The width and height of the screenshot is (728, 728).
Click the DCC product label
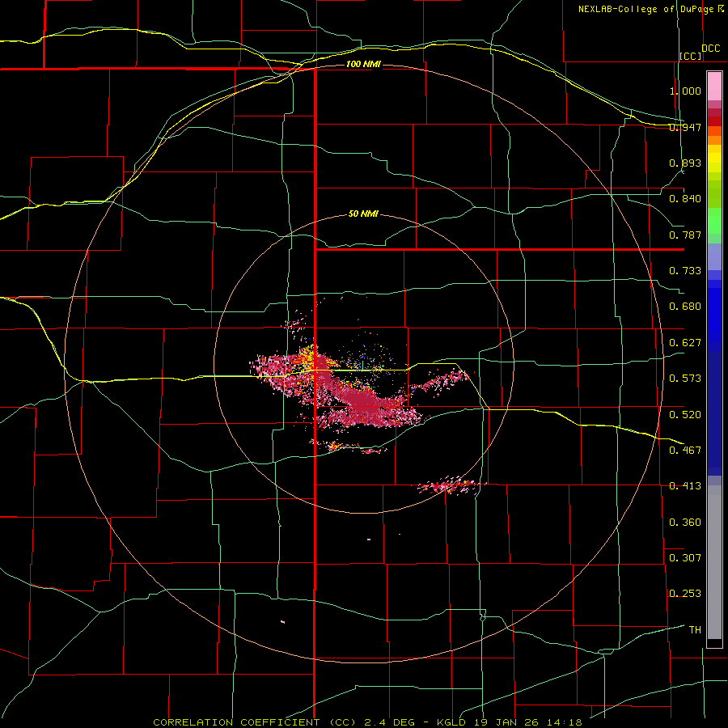click(x=711, y=49)
